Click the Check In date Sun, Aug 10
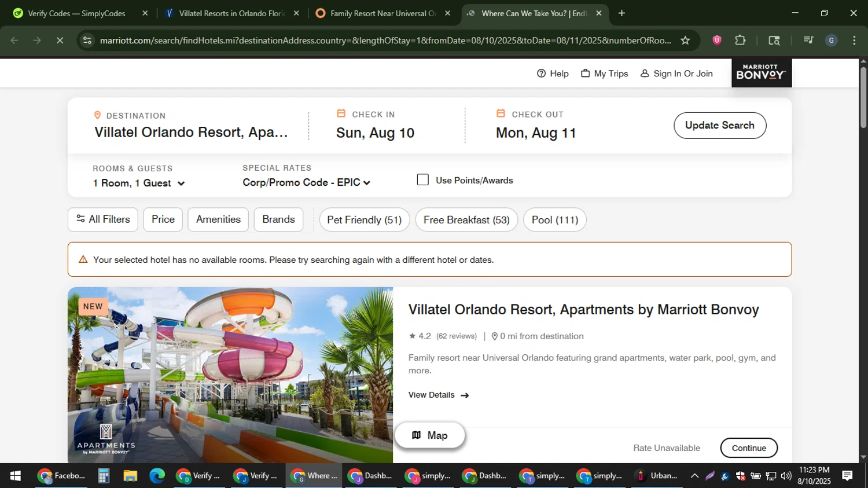 click(375, 133)
